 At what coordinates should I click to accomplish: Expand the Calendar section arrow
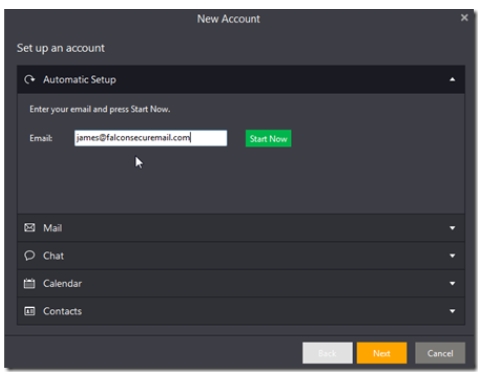452,283
